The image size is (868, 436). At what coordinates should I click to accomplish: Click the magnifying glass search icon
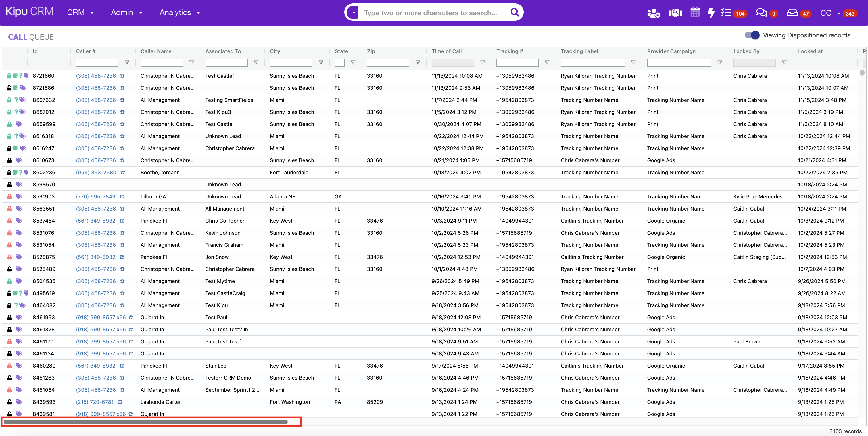514,12
